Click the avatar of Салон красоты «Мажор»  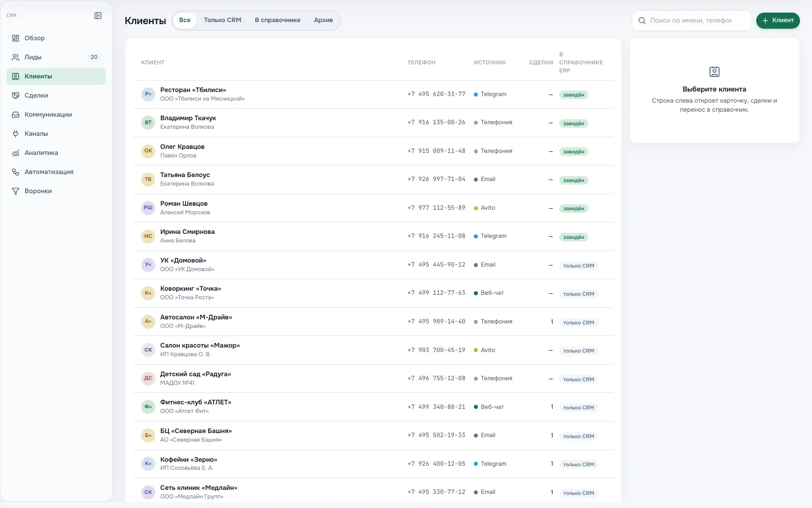[x=148, y=350]
